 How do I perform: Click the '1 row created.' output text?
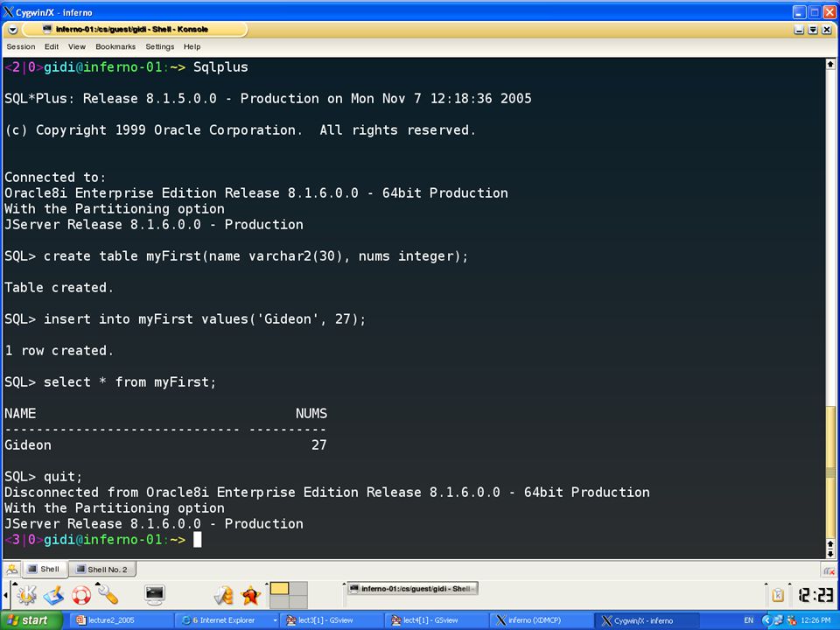click(59, 351)
